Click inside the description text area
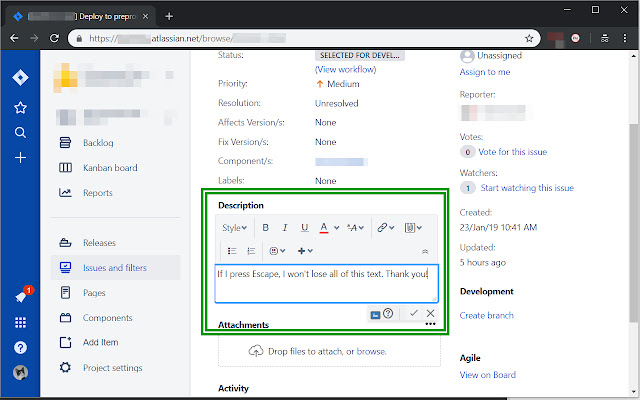640x400 pixels. click(327, 284)
